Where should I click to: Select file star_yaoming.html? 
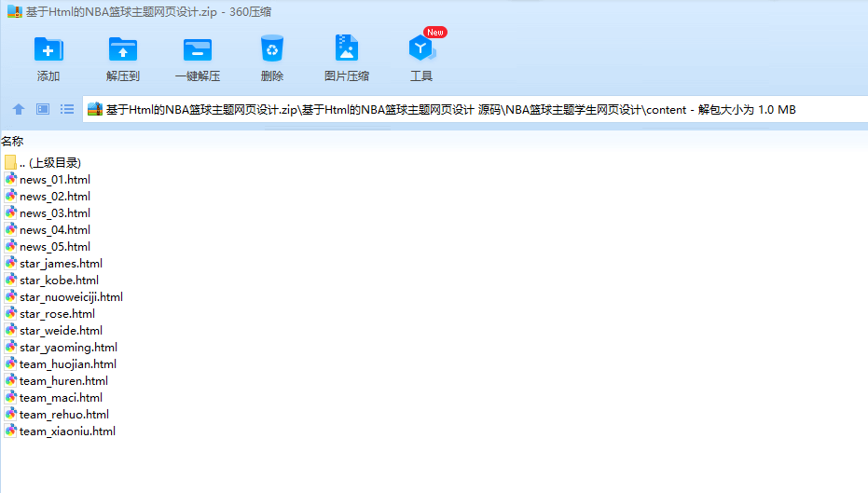[61, 348]
